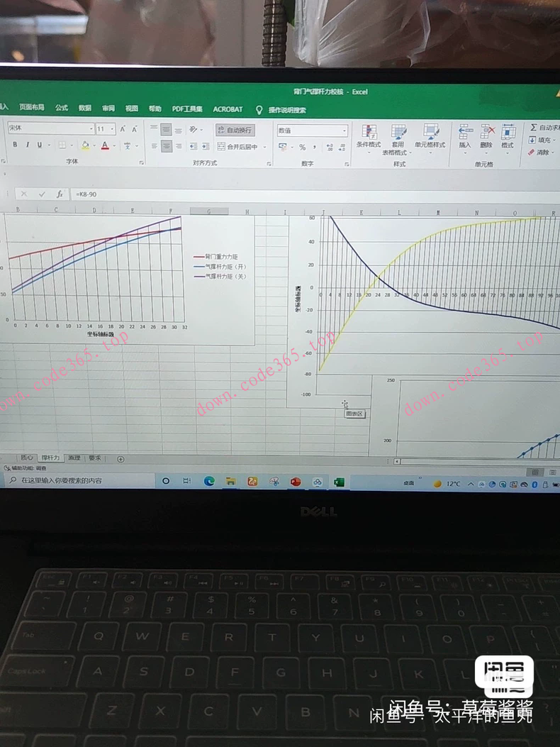Click the formula bar containing =K8-90
Screen dimensions: 560x747
click(x=314, y=194)
